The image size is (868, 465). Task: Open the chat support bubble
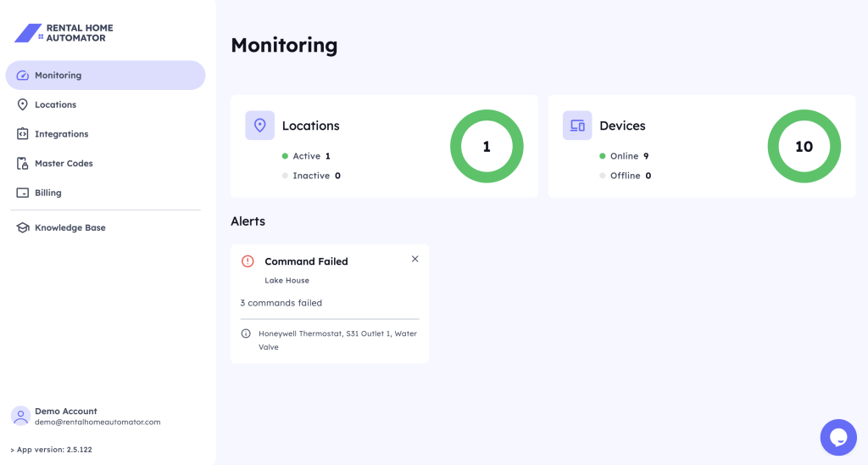click(837, 437)
